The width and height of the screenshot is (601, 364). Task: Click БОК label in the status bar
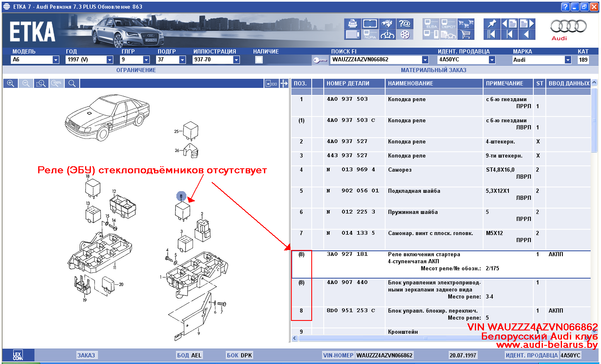click(x=233, y=355)
